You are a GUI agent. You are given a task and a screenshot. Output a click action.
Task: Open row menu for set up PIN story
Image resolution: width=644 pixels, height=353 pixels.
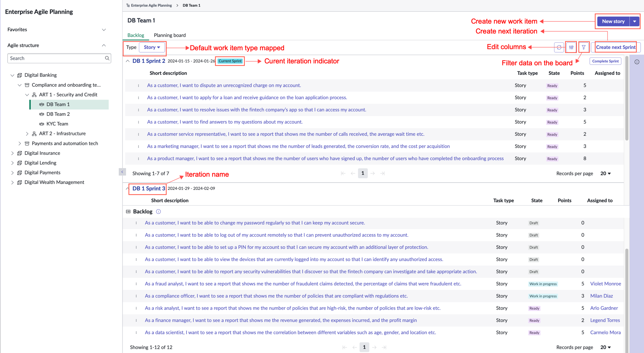[136, 247]
